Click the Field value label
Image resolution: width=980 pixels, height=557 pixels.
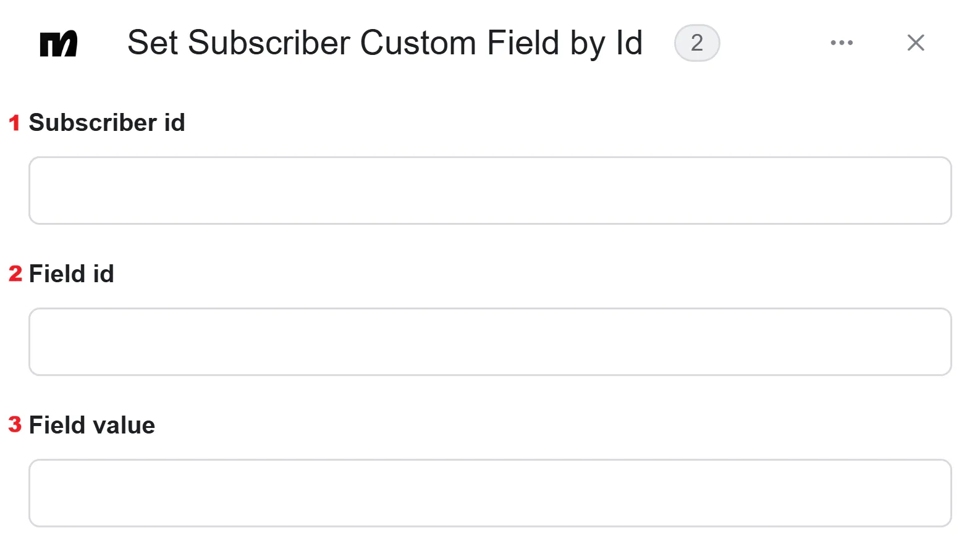[x=92, y=425]
